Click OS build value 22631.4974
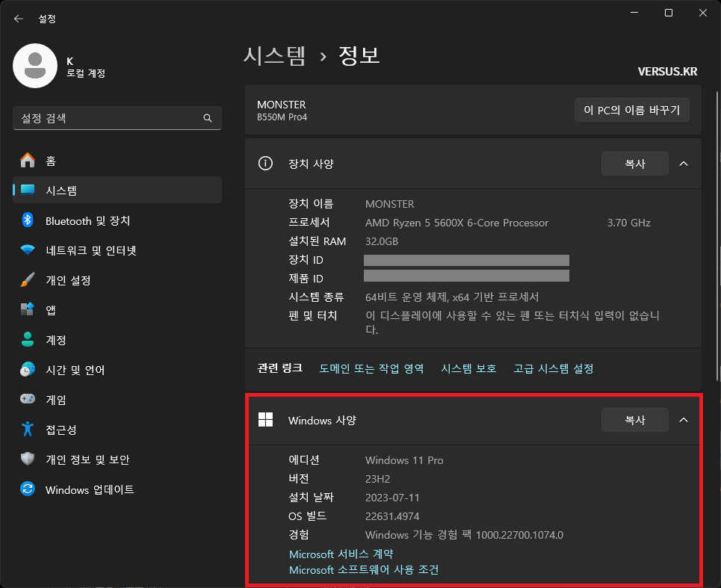 tap(392, 516)
